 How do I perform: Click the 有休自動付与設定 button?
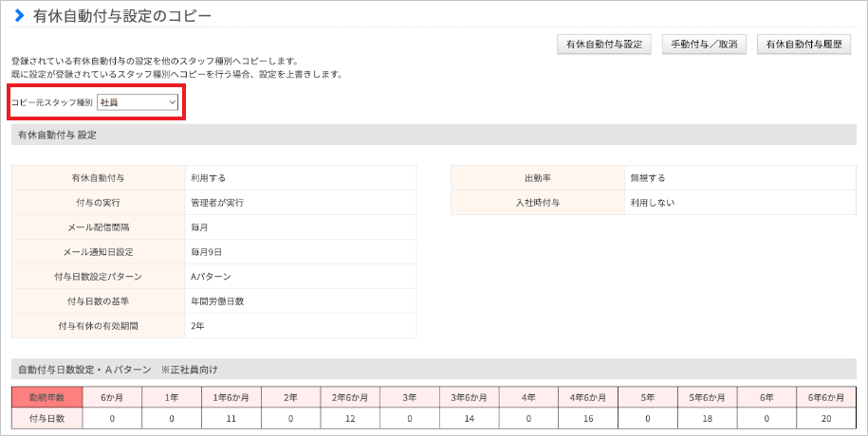[x=604, y=45]
